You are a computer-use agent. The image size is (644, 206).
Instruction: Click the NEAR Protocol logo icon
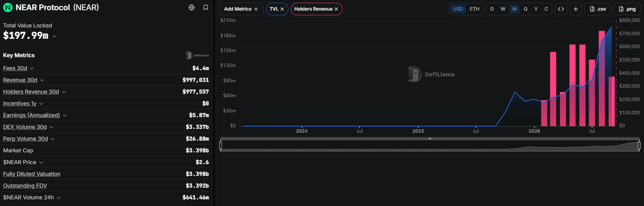[x=8, y=7]
